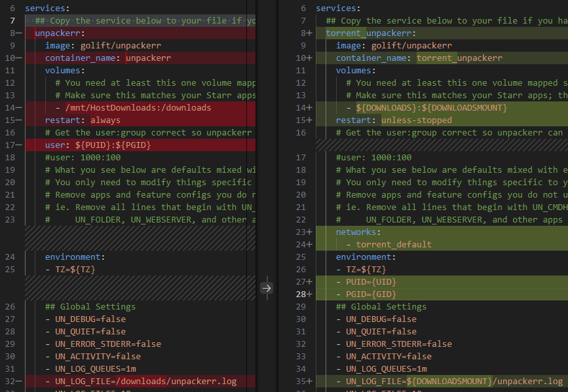This screenshot has height=392, width=568.
Task: Click '# Get the user:group correct' comment, right pane
Action: 449,133
